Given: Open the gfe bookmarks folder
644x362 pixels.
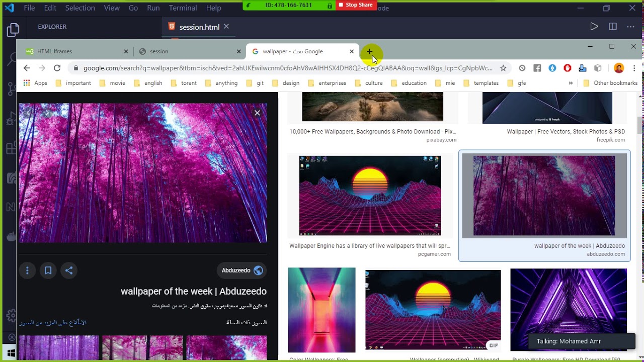Looking at the screenshot, I should pyautogui.click(x=517, y=83).
